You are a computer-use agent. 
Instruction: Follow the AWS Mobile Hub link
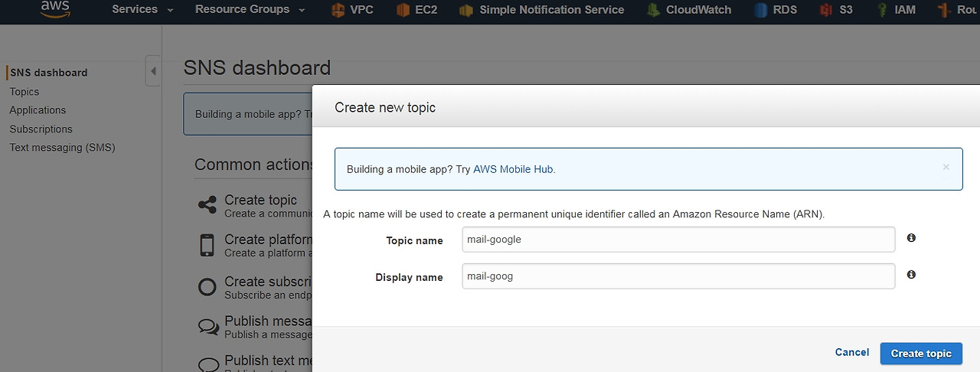click(513, 169)
